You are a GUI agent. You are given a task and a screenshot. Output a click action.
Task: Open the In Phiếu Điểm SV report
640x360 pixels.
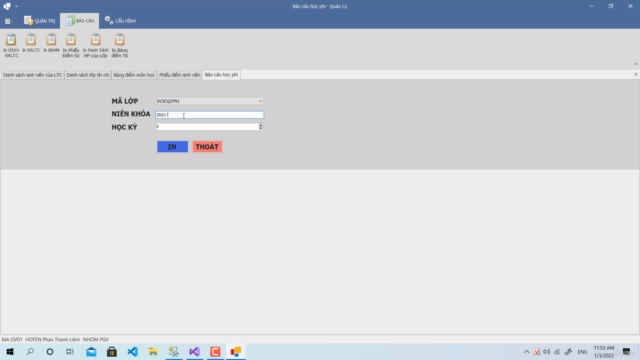(71, 45)
